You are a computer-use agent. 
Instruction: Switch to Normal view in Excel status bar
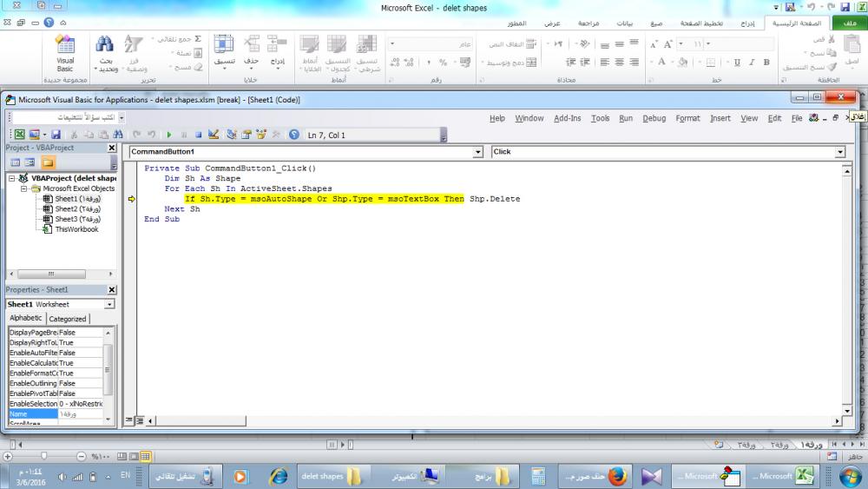pyautogui.click(x=146, y=456)
